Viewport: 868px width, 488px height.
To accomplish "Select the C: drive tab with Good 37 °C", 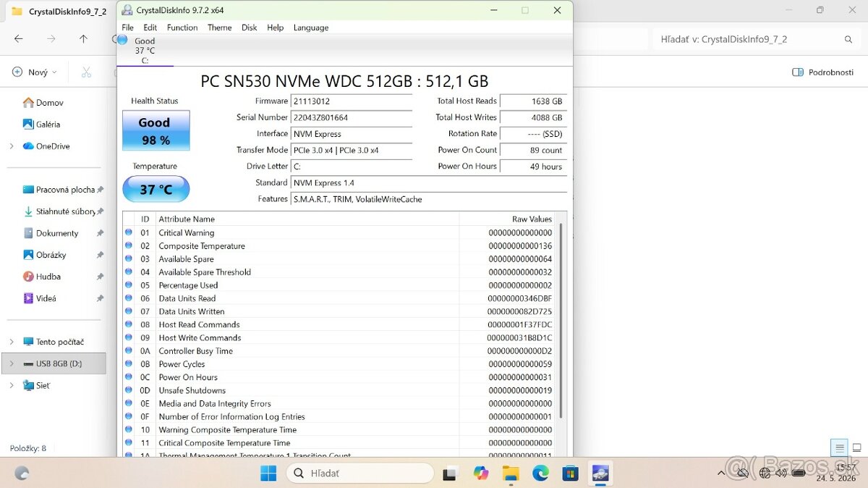I will coord(145,50).
